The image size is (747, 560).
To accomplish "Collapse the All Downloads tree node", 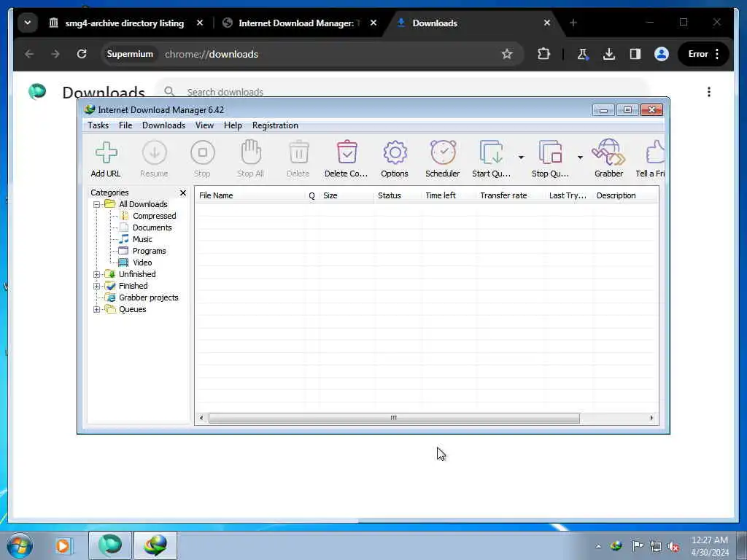I will [97, 204].
